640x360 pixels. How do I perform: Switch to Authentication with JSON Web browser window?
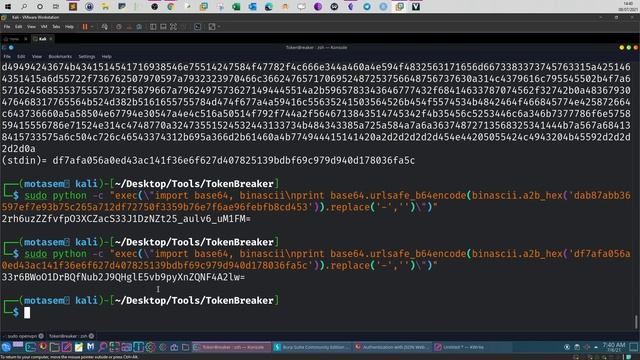point(392,347)
